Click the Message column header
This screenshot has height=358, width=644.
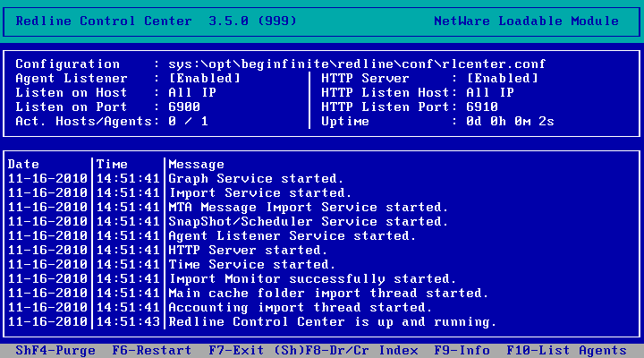click(196, 165)
